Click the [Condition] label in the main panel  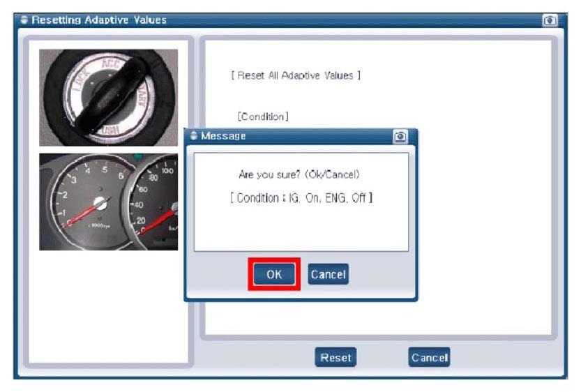[x=263, y=116]
